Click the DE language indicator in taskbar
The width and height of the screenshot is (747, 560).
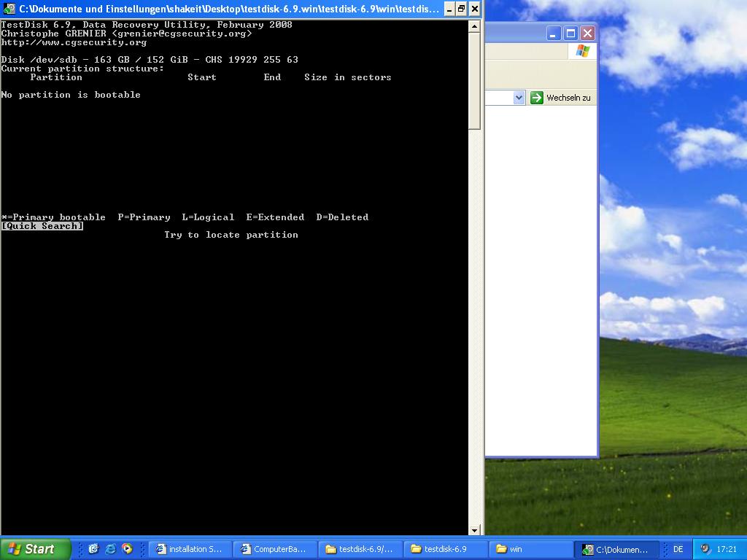tap(678, 549)
